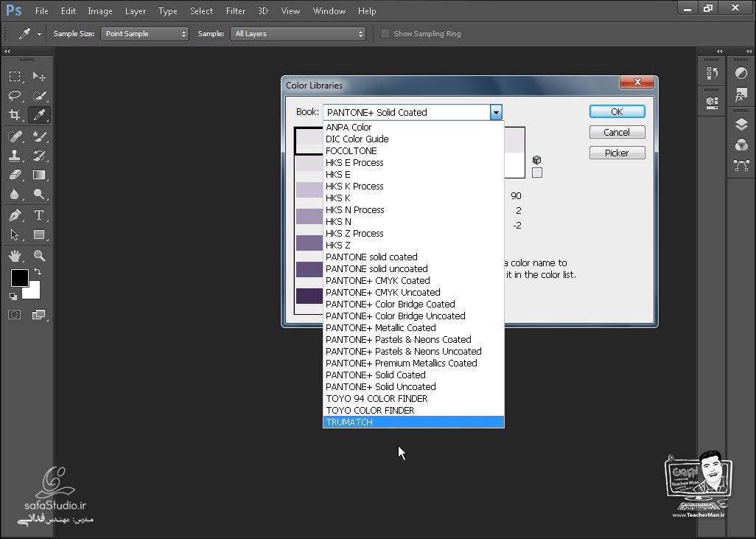Choose DIC Color Guide book

(x=413, y=139)
